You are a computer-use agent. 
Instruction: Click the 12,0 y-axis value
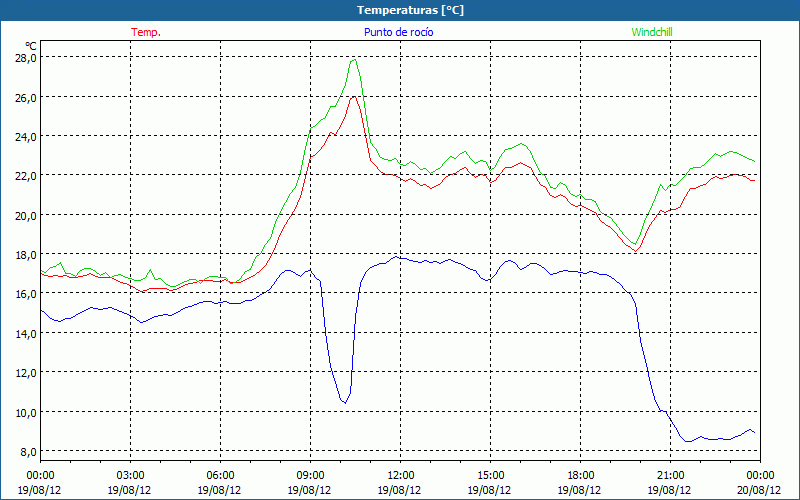(25, 373)
